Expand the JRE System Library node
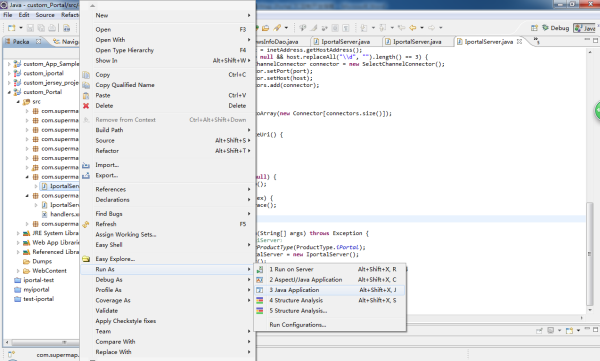 (x=18, y=233)
